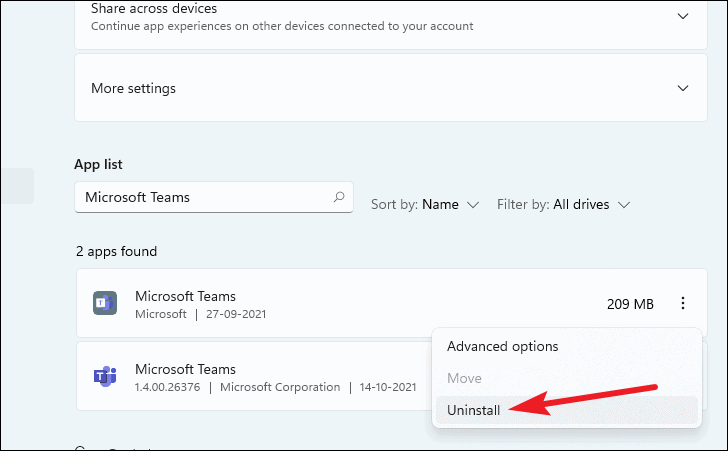
Task: Click the date 14-10-2021
Action: pos(388,387)
